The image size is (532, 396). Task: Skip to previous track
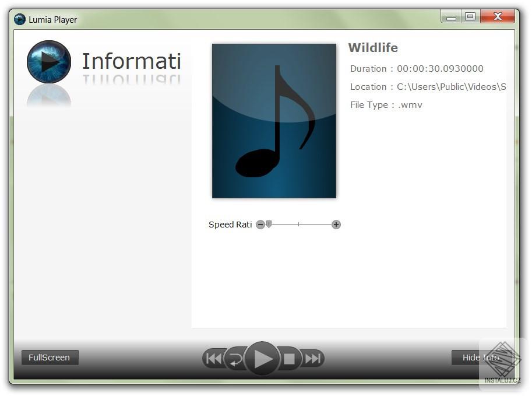(x=213, y=359)
